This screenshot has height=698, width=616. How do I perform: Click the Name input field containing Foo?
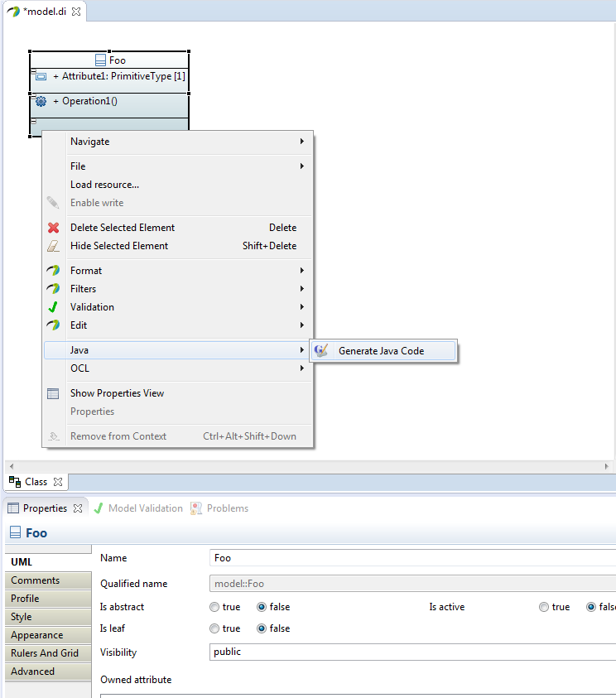[x=412, y=558]
